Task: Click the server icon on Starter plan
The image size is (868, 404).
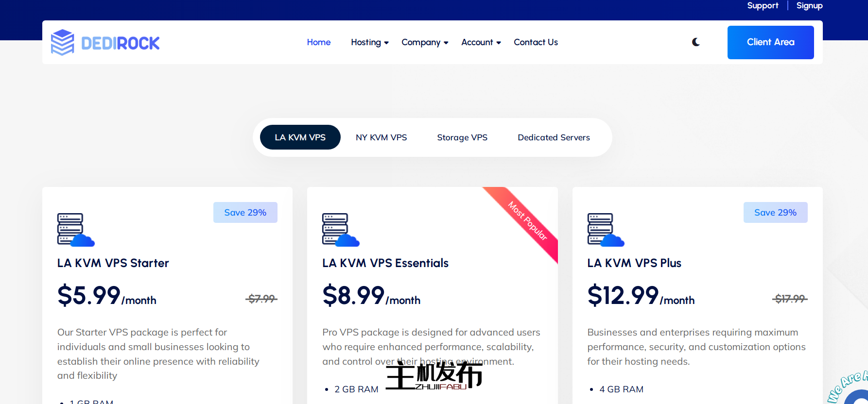Action: pos(76,230)
